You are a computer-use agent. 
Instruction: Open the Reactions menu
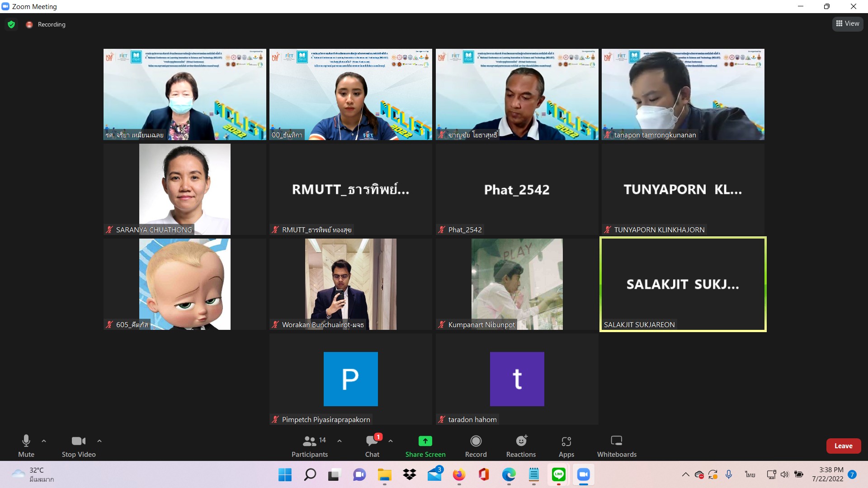(x=521, y=446)
